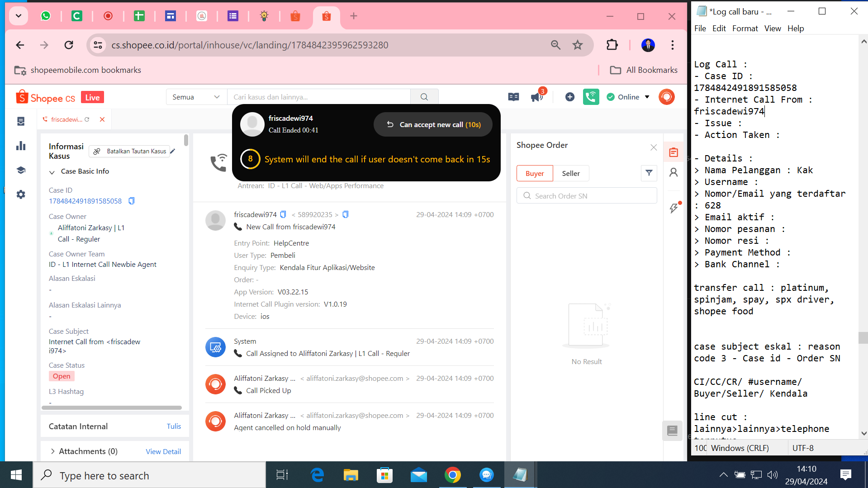Reload the current page
Viewport: 868px width, 488px height.
coord(69,45)
